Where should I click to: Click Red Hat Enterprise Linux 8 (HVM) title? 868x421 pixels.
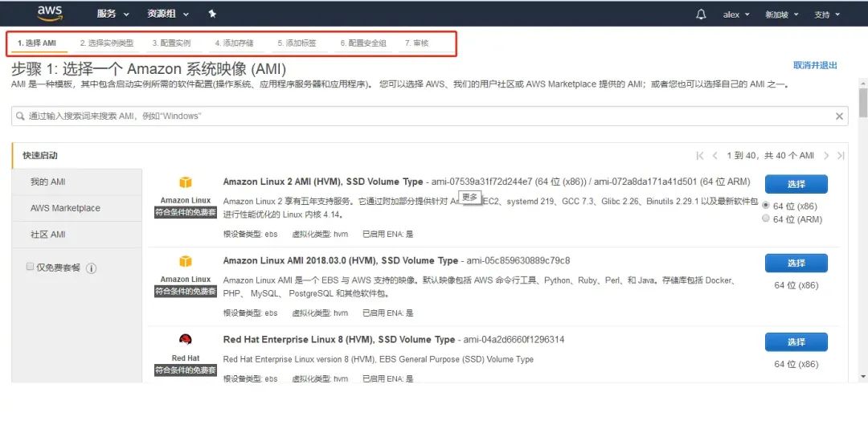[339, 339]
